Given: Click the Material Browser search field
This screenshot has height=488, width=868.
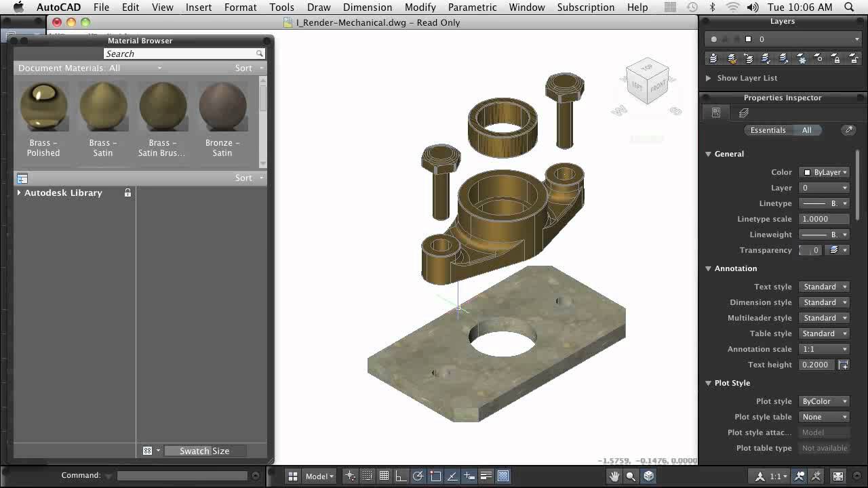Looking at the screenshot, I should [x=184, y=54].
